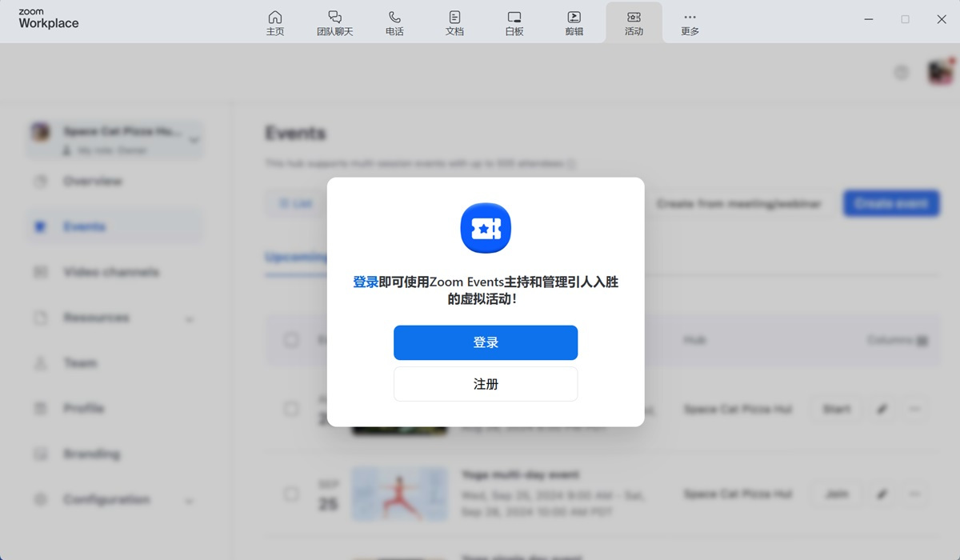Click the 注册 sign-up button
Viewport: 960px width, 560px height.
486,384
